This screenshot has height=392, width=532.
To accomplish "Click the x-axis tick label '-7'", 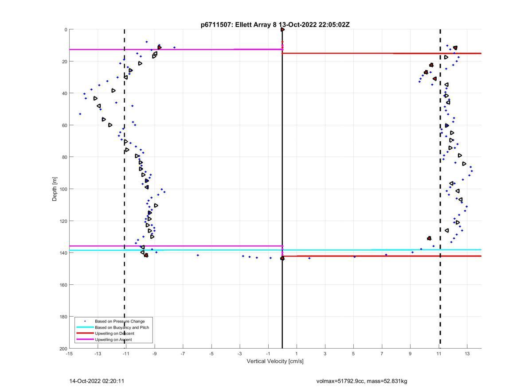I will (x=183, y=353).
